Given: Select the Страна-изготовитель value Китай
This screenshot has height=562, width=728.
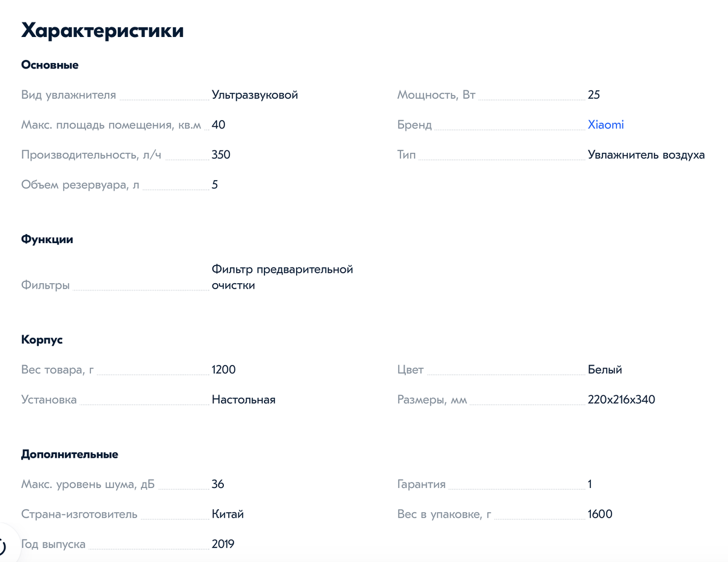Looking at the screenshot, I should point(228,513).
